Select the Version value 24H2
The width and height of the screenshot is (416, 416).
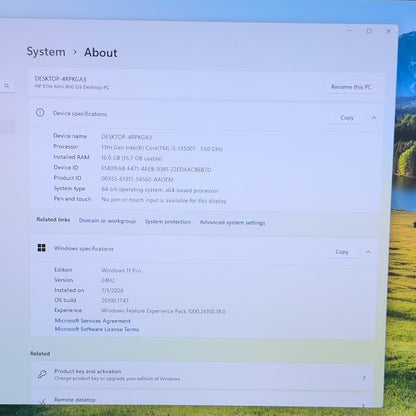pos(108,280)
